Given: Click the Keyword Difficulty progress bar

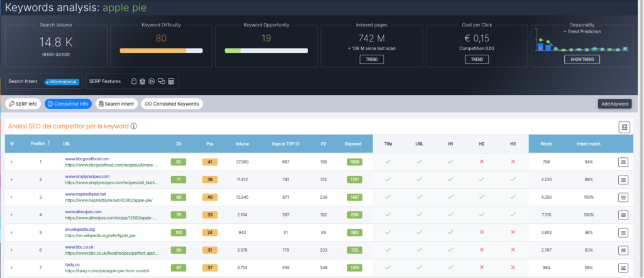Looking at the screenshot, I should pyautogui.click(x=161, y=50).
